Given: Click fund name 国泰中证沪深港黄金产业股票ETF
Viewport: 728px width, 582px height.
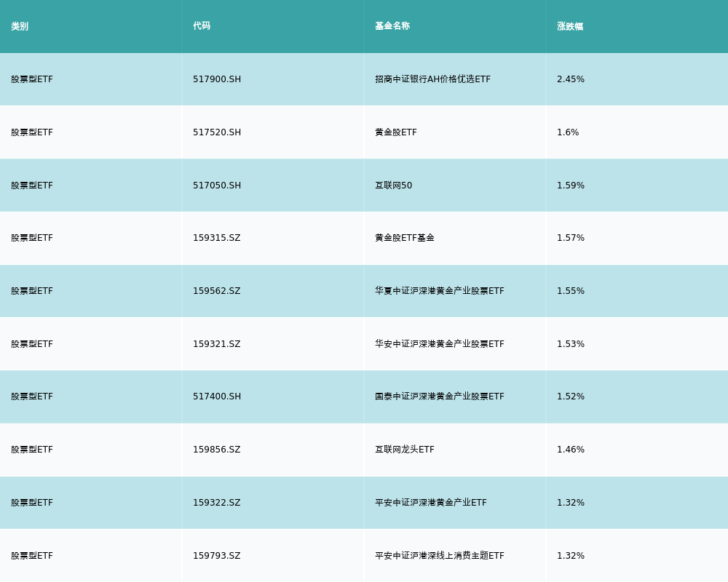Looking at the screenshot, I should (x=440, y=396).
